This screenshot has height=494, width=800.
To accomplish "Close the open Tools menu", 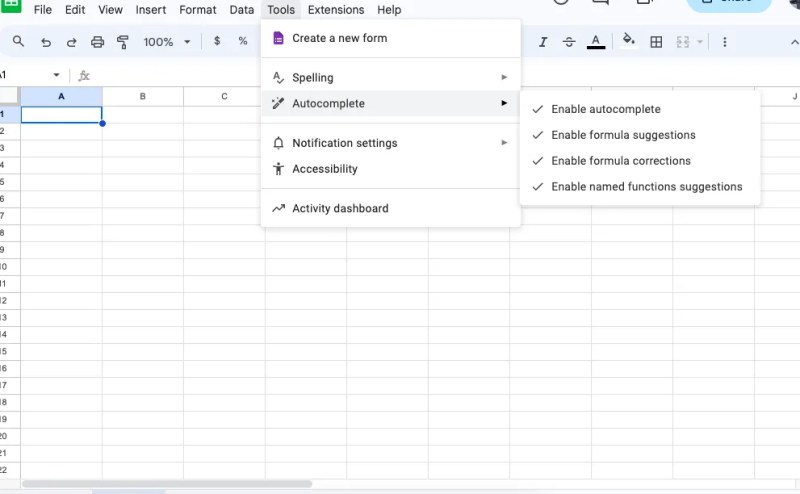I will 281,10.
